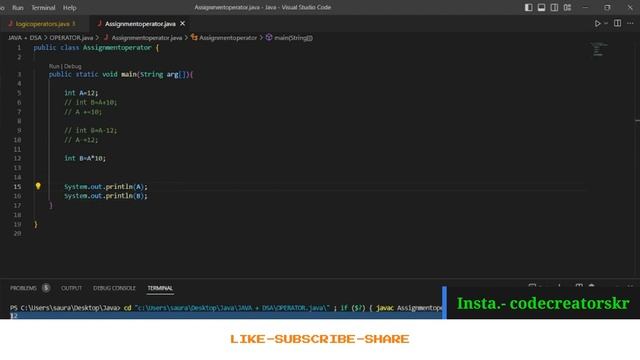Click the Run CodeLens above main

click(54, 66)
